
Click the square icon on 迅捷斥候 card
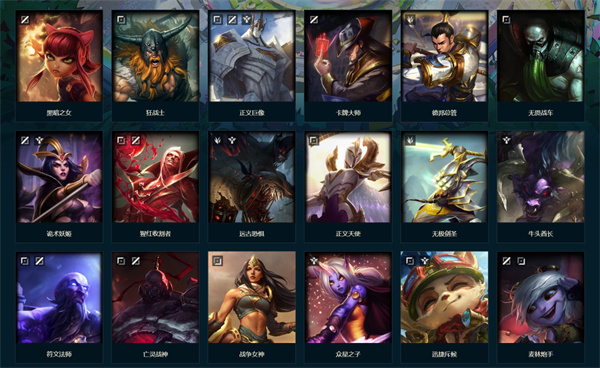410,261
